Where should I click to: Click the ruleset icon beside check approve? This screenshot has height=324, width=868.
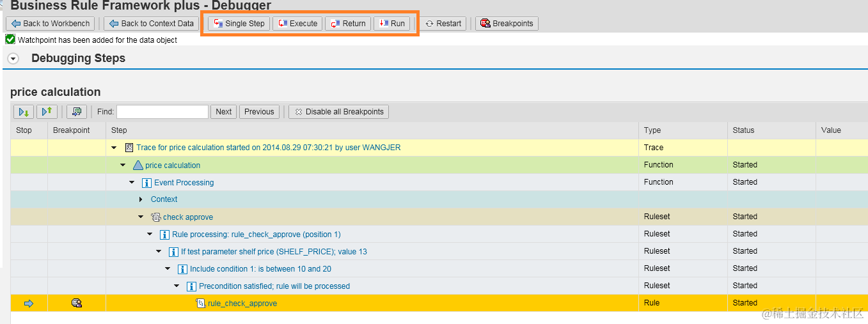pyautogui.click(x=155, y=217)
